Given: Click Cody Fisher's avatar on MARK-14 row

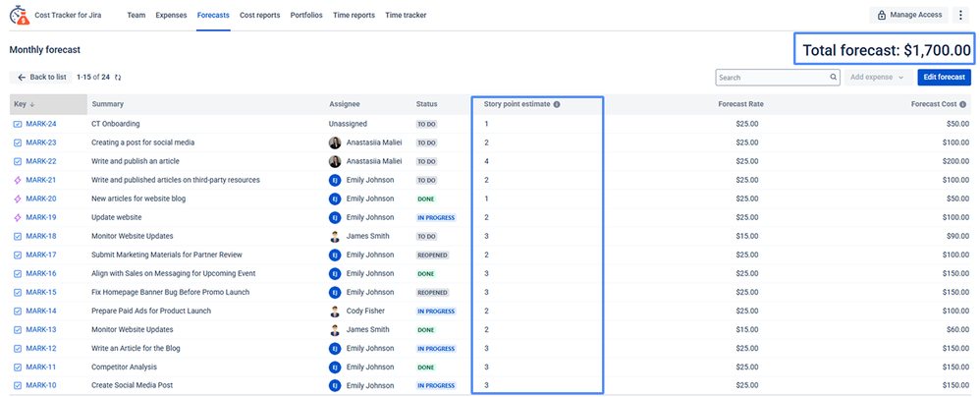Looking at the screenshot, I should point(335,311).
